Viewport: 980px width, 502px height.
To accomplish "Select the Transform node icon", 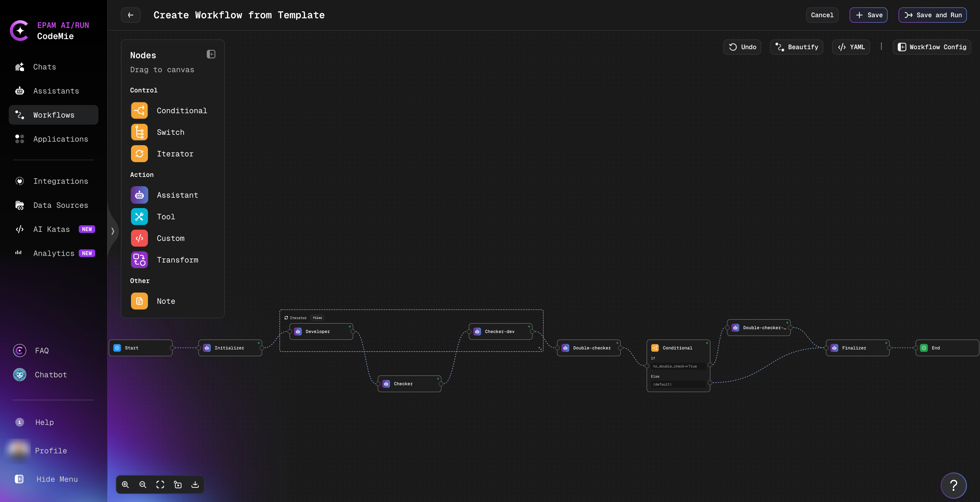I will click(x=139, y=260).
